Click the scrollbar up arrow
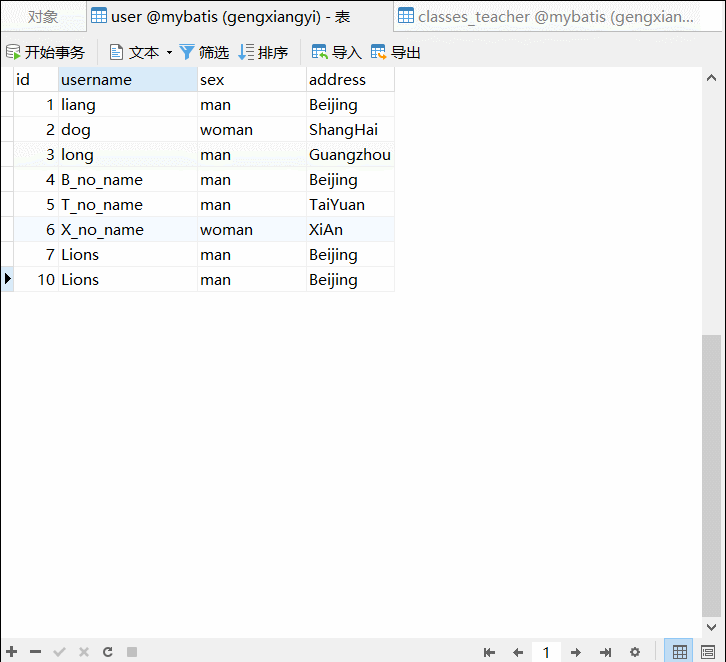 (712, 78)
